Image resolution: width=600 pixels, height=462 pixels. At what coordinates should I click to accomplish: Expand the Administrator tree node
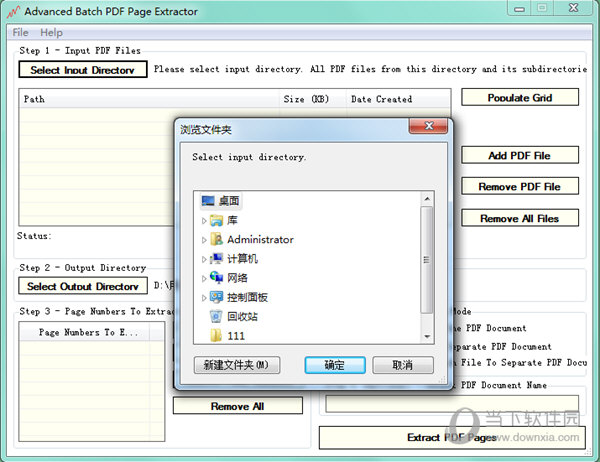(x=204, y=240)
